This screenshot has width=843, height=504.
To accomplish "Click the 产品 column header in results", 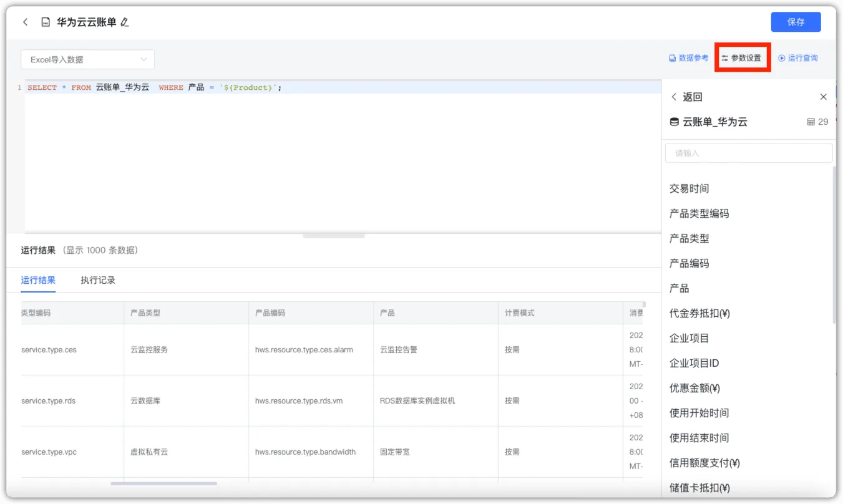I will [x=436, y=313].
